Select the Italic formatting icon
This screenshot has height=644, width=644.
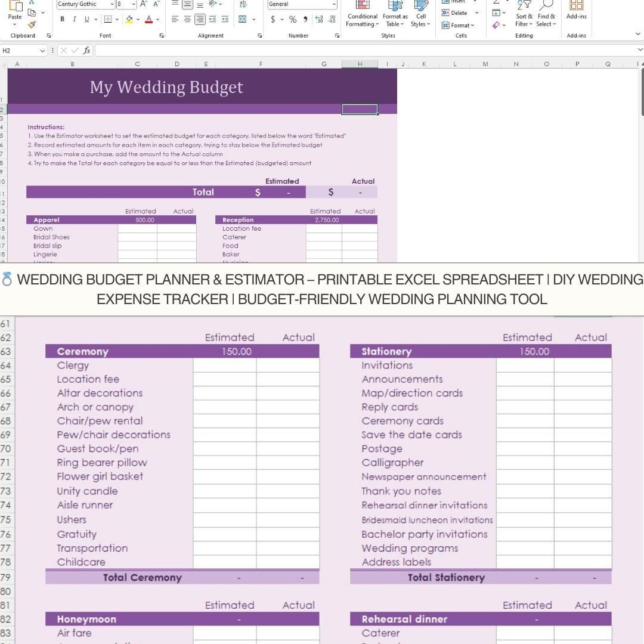pyautogui.click(x=74, y=19)
